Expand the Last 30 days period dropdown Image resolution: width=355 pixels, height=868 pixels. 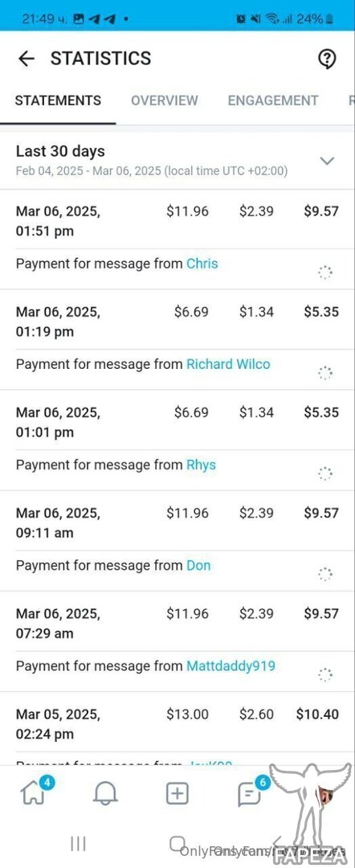328,161
